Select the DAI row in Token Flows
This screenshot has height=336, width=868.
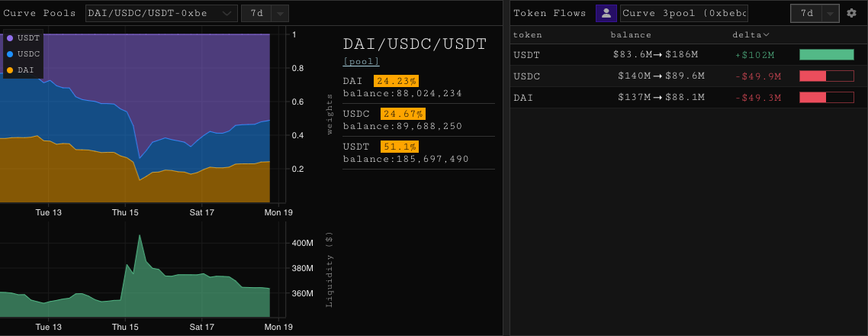689,98
